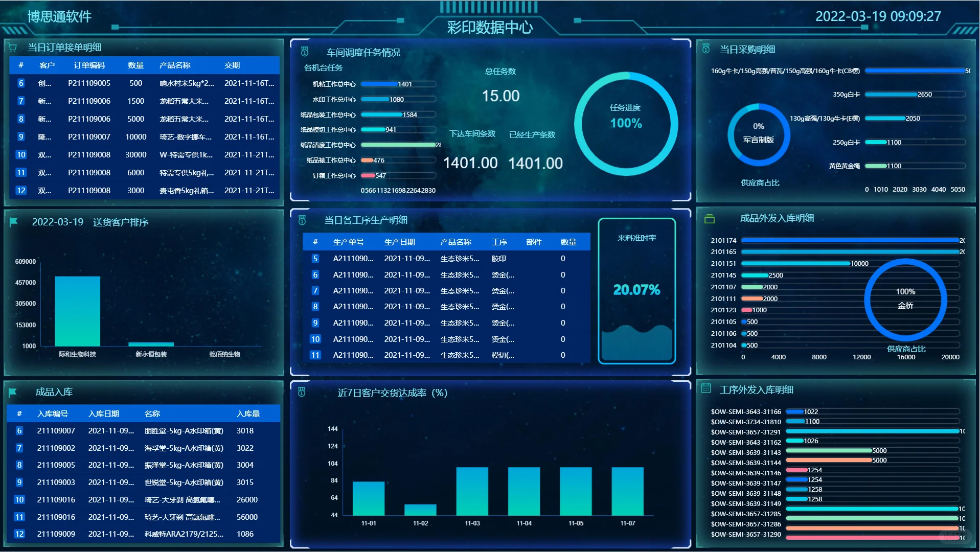The image size is (980, 552).
Task: Click the 11-07 delivery rate bar
Action: click(627, 491)
